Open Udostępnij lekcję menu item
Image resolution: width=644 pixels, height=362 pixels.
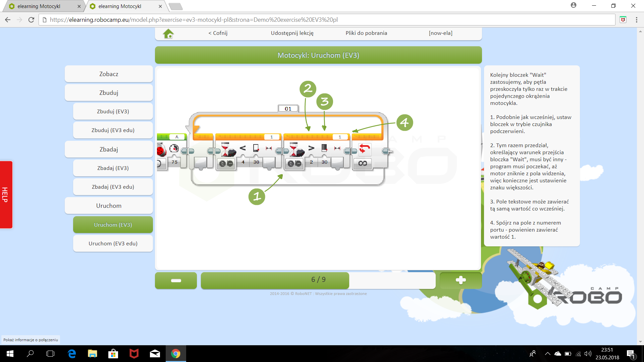[292, 33]
